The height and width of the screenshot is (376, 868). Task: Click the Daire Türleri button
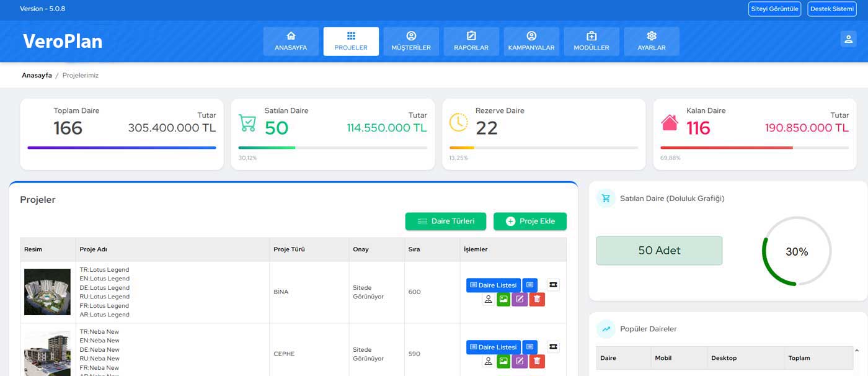446,222
